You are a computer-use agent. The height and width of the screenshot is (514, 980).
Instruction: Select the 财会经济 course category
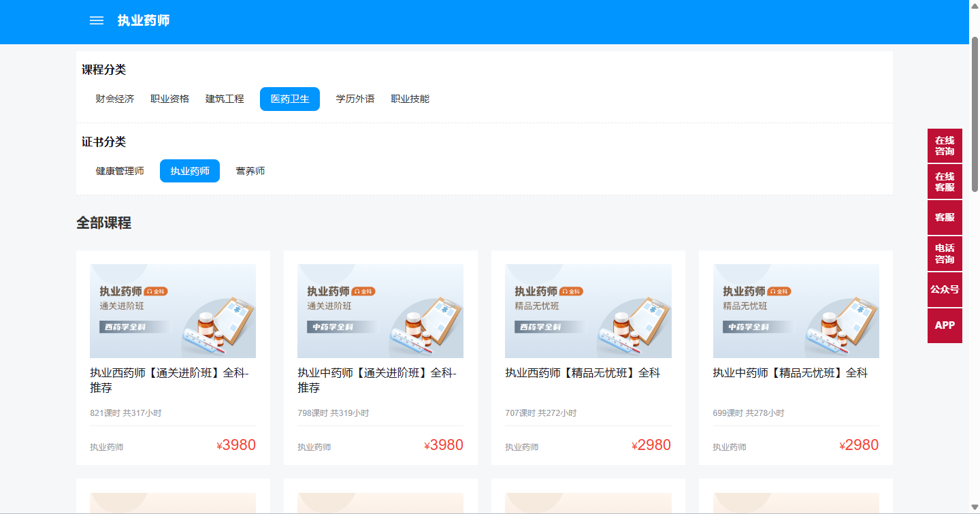[115, 99]
